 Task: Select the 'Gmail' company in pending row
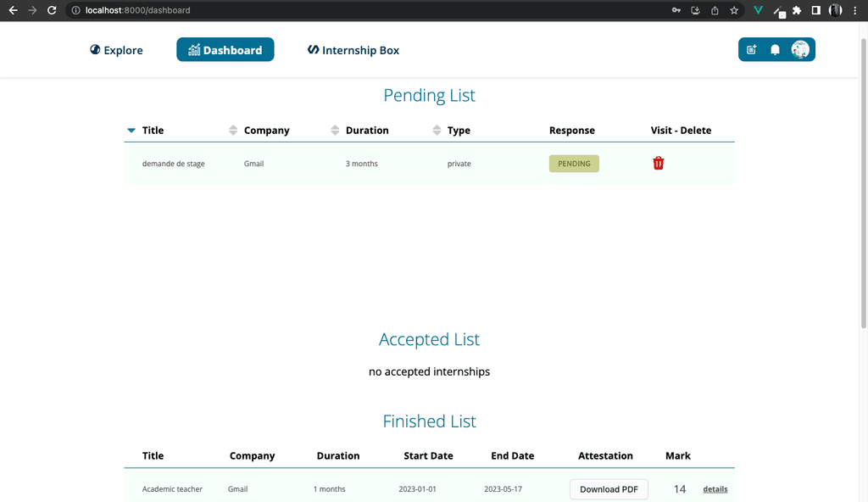point(254,164)
